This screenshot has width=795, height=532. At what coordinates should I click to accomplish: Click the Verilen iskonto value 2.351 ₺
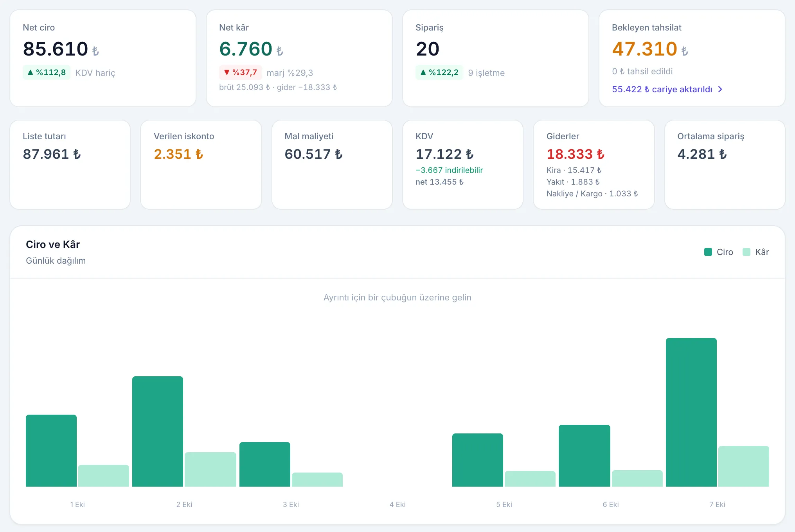coord(179,154)
